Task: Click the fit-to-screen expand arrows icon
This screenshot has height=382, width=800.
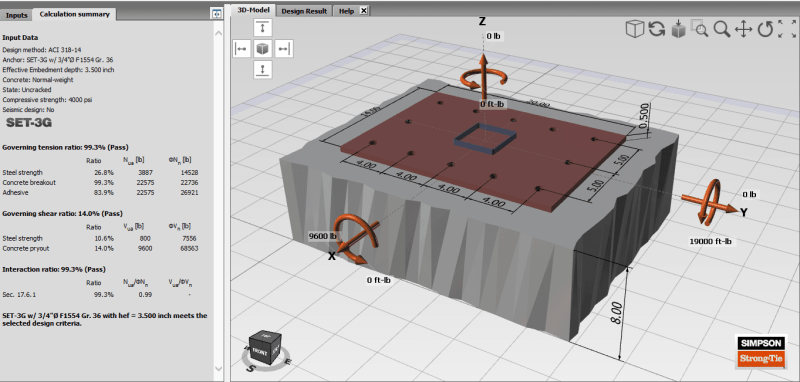Action: click(x=787, y=29)
